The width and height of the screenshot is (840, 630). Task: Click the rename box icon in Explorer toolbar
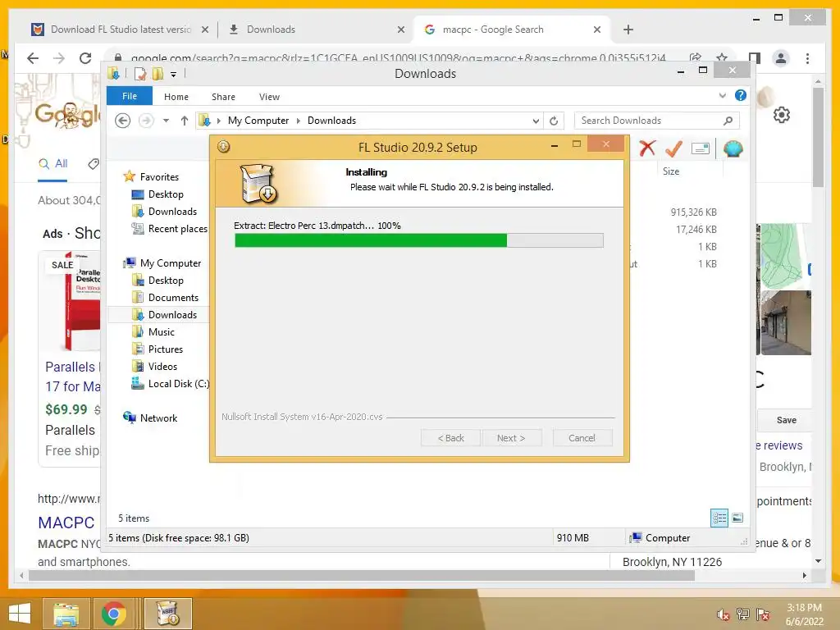click(x=701, y=148)
